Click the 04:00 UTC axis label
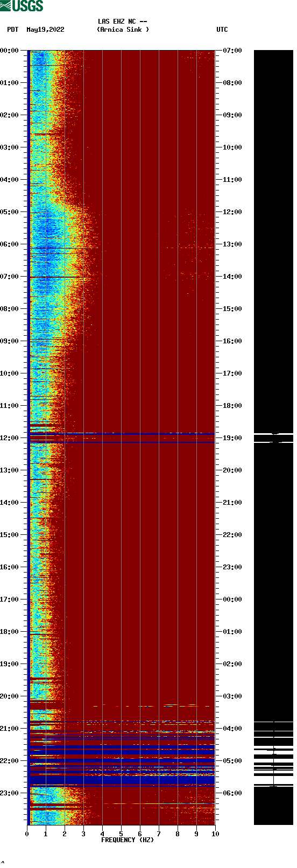This screenshot has width=297, height=868. (x=232, y=729)
